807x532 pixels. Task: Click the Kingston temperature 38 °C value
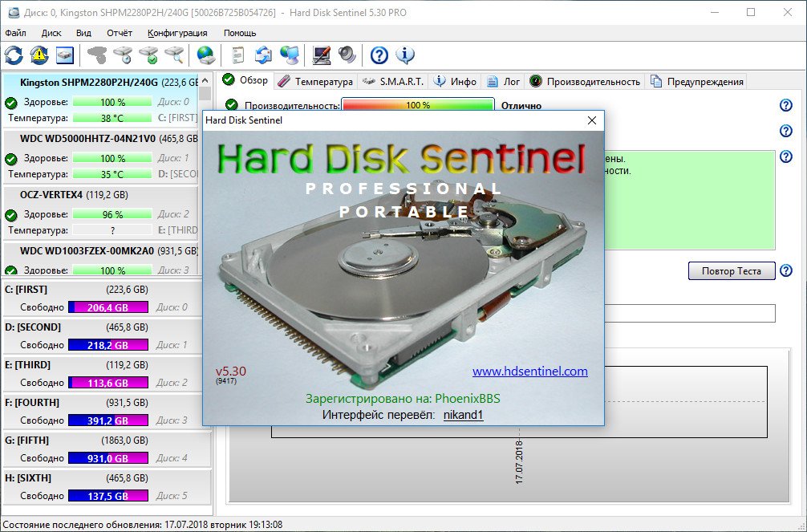point(112,119)
